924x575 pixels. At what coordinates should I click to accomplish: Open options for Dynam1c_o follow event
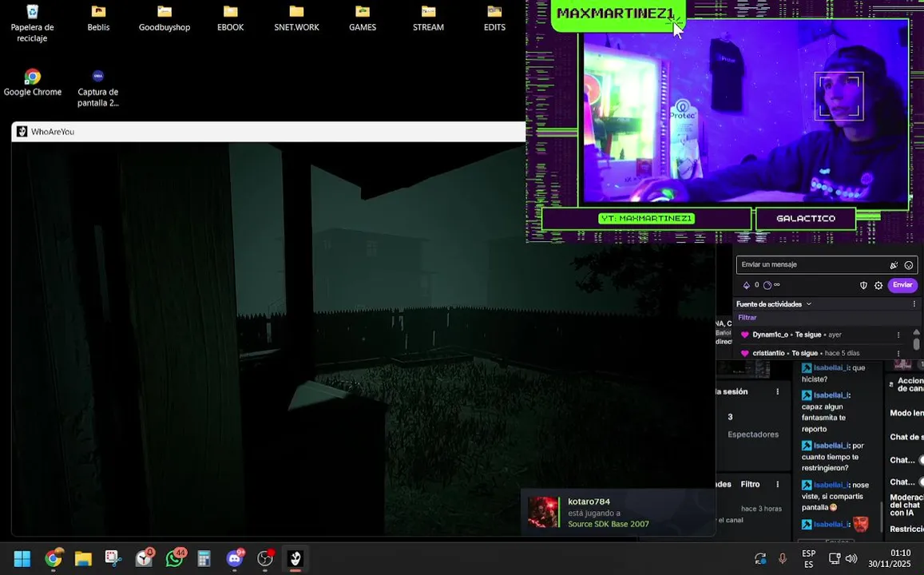click(x=898, y=335)
